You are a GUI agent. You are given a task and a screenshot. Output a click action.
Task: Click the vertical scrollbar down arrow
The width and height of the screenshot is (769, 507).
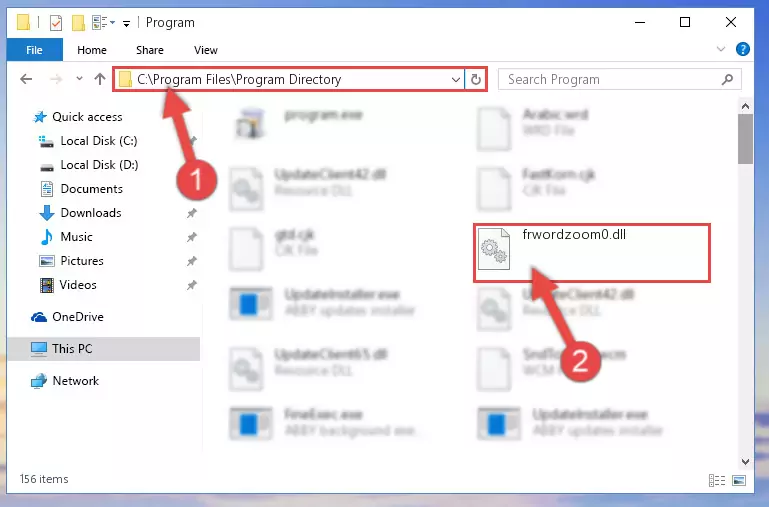(x=745, y=461)
